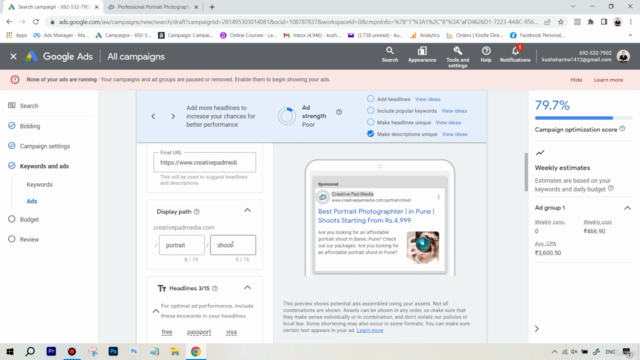The image size is (640, 360).
Task: Open the Appearance menu icon
Action: pos(422,54)
